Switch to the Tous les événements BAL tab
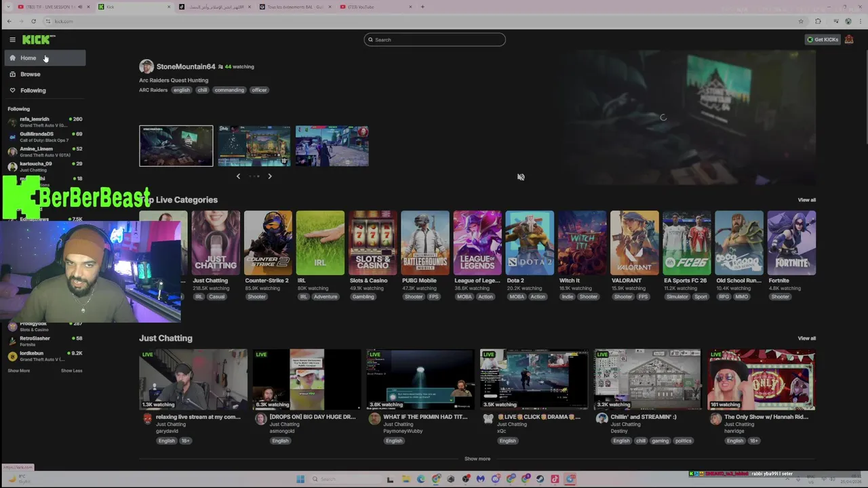 click(295, 7)
